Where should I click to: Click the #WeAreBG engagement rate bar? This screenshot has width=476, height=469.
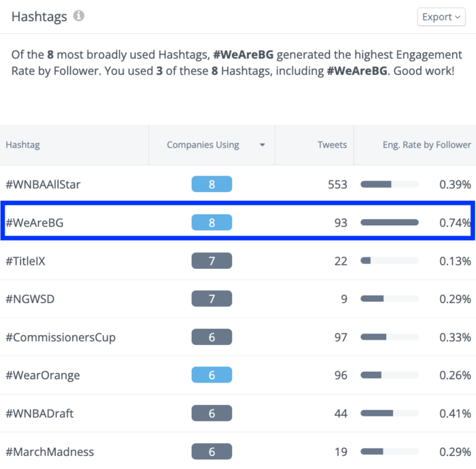(x=389, y=223)
